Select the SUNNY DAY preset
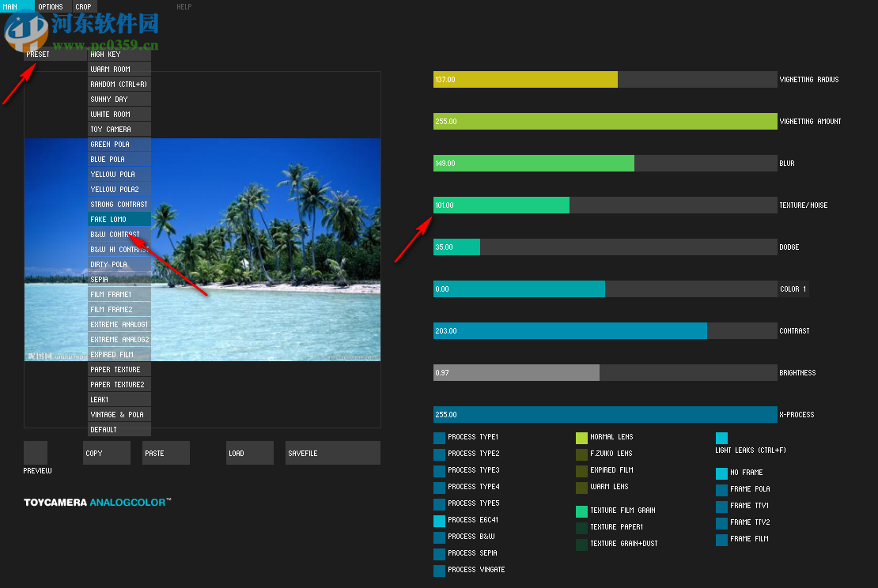This screenshot has height=588, width=878. click(x=119, y=100)
